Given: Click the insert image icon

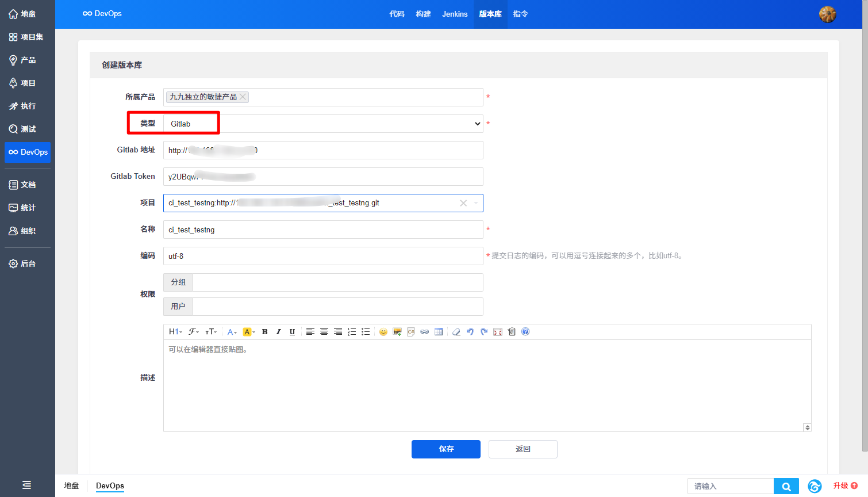Looking at the screenshot, I should pos(397,332).
